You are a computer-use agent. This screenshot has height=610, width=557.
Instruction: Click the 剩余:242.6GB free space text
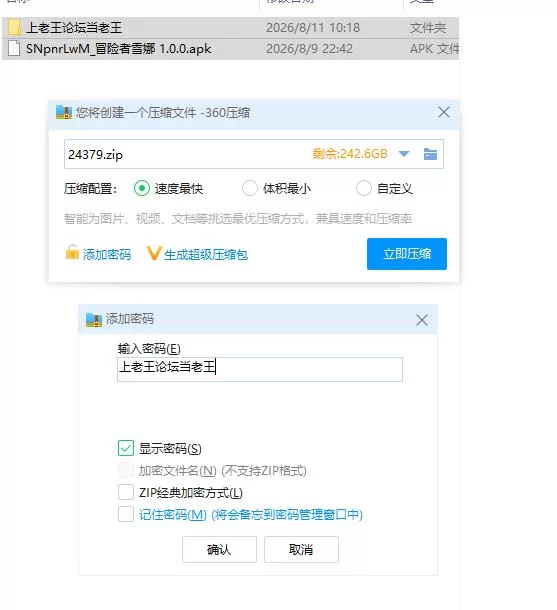[x=350, y=154]
